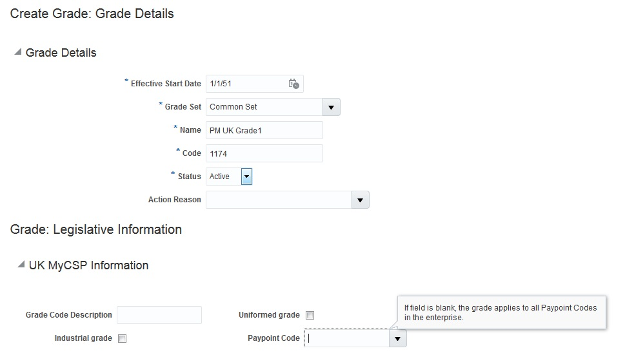Click the UK MyCSP Information heading
625x364 pixels.
pos(88,265)
